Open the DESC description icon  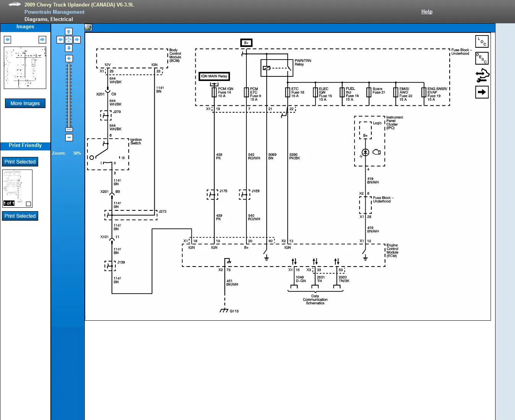[x=482, y=58]
